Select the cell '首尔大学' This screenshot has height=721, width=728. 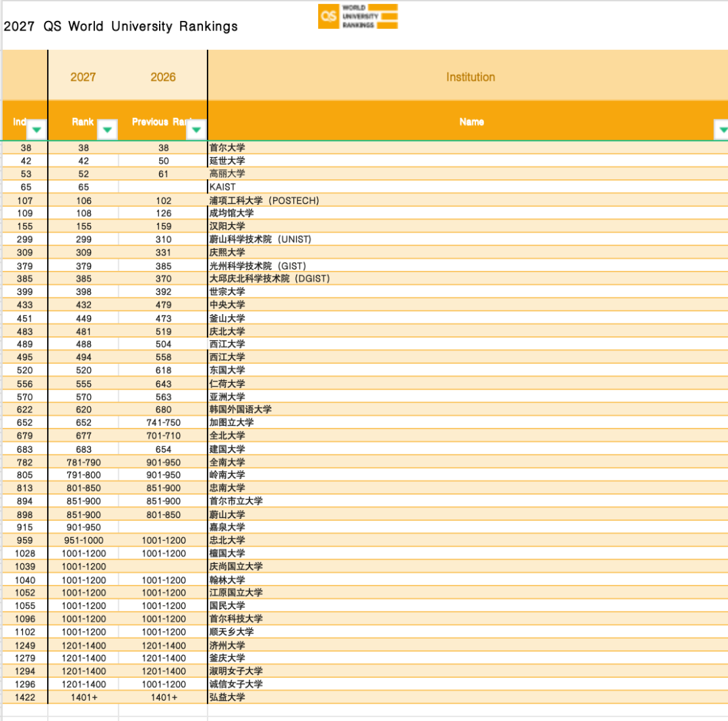[468, 148]
